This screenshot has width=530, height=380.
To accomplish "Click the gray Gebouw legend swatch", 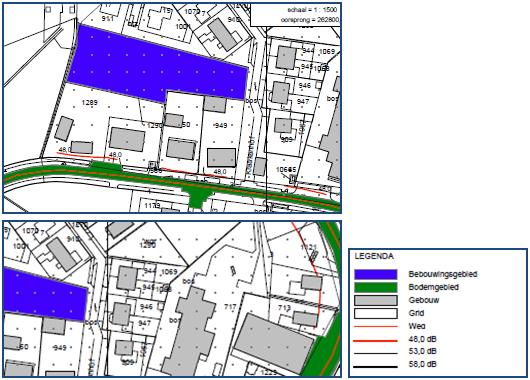I will 376,300.
